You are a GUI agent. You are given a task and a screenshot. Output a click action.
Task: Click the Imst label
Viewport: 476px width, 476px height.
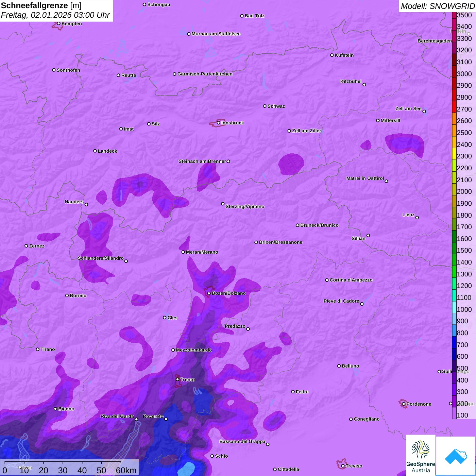point(129,129)
